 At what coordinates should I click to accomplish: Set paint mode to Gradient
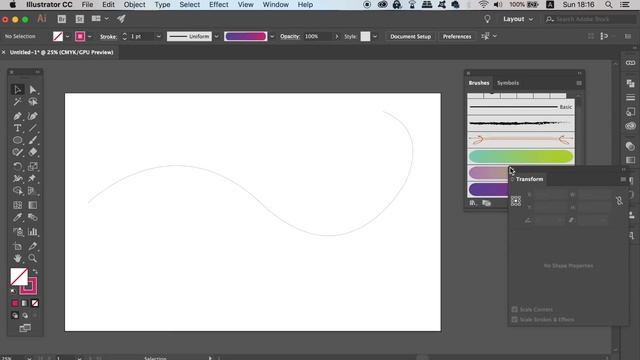coord(25,303)
